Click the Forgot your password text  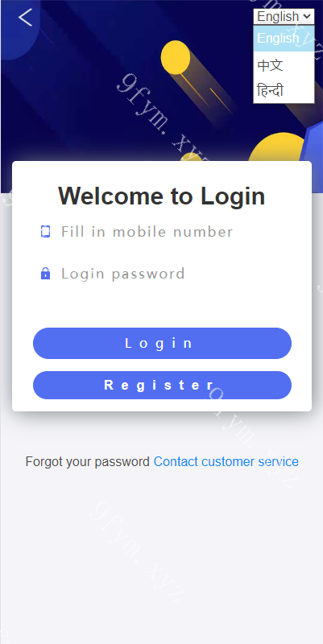[88, 461]
